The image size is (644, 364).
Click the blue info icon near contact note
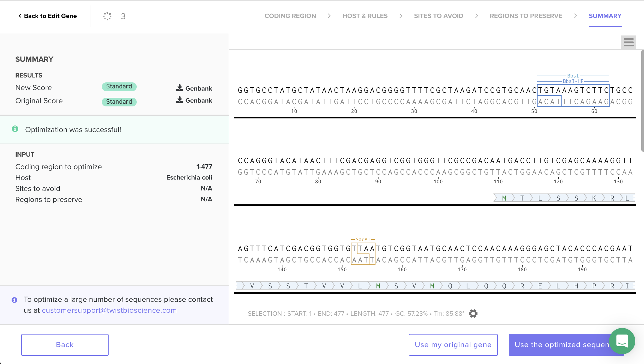[x=14, y=300]
